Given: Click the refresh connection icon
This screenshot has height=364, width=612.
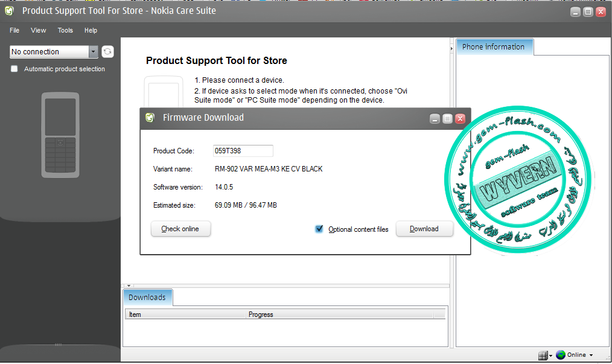Looking at the screenshot, I should click(x=107, y=51).
